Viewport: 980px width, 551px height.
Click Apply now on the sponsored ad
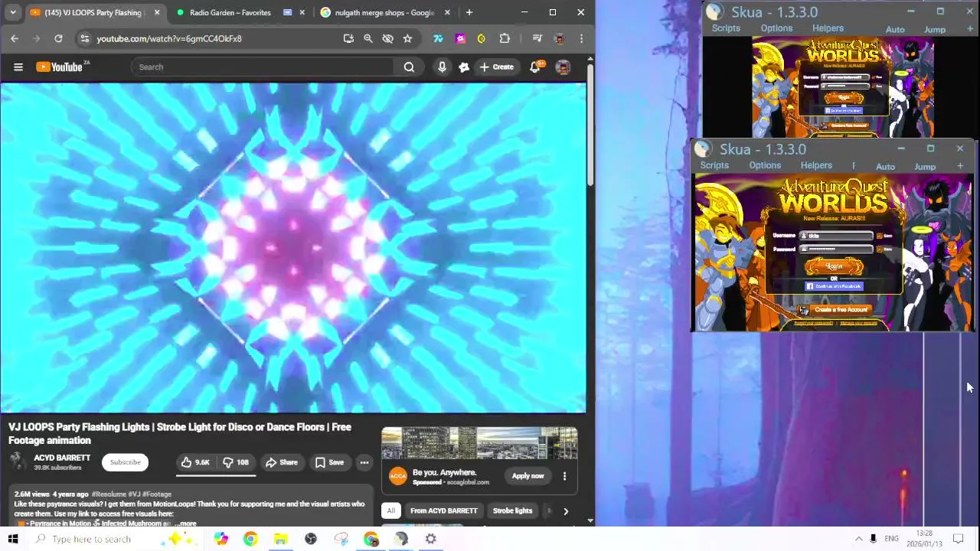528,476
